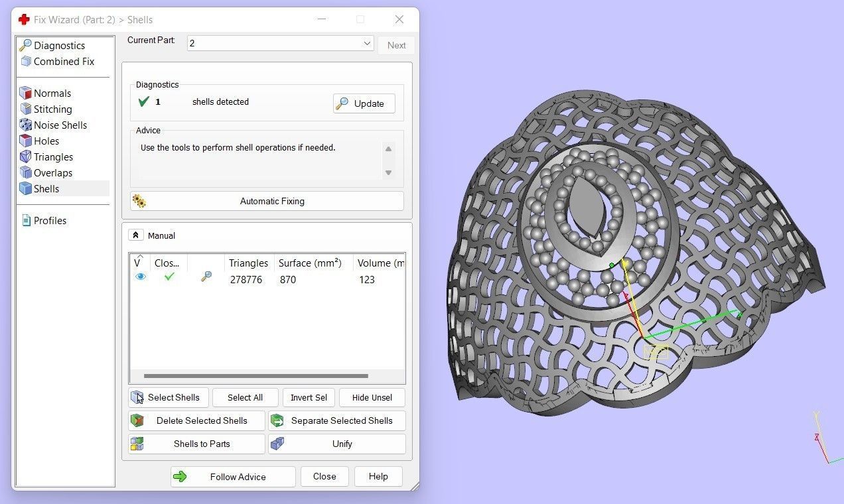Toggle shell visibility eye icon
The width and height of the screenshot is (844, 504).
click(140, 277)
